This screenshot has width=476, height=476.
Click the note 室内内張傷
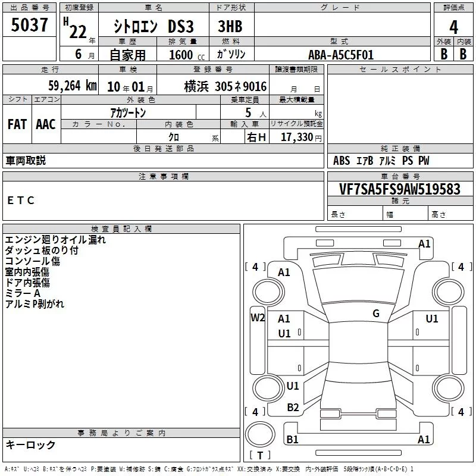coord(27,272)
